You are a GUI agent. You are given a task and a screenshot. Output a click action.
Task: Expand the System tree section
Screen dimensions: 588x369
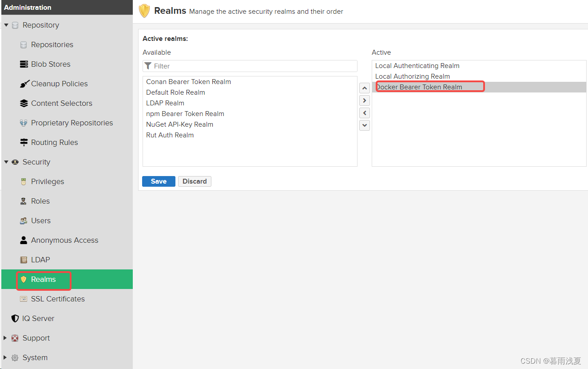5,358
